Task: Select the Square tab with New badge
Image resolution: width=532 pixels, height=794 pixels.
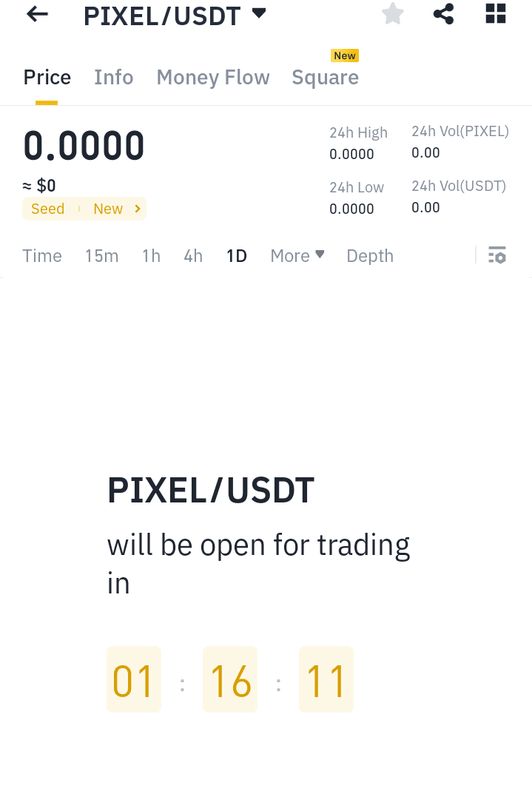Action: click(x=325, y=77)
